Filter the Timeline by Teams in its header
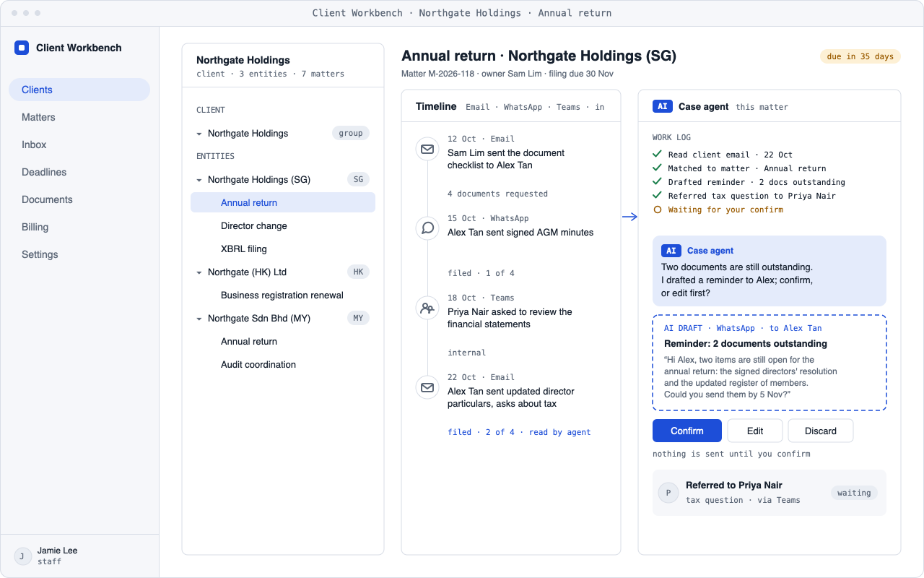The height and width of the screenshot is (578, 924). (x=568, y=107)
